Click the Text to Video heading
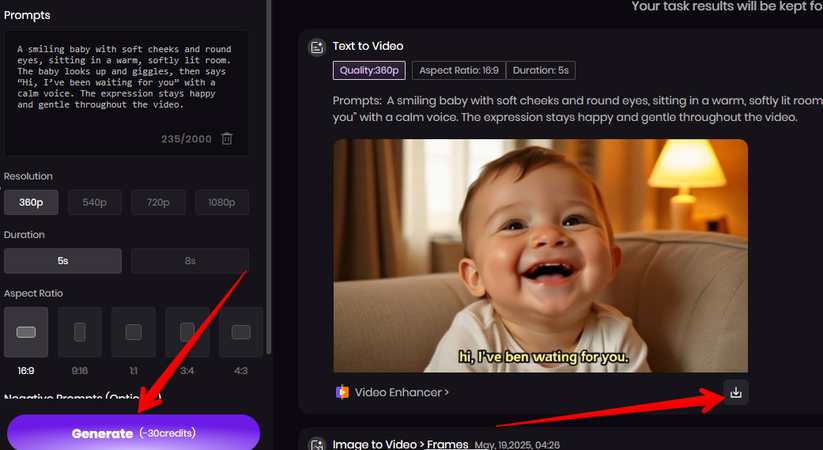 (368, 46)
